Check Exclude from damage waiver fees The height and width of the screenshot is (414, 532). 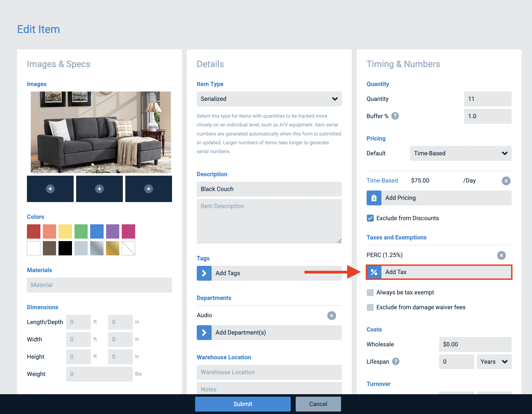[370, 307]
